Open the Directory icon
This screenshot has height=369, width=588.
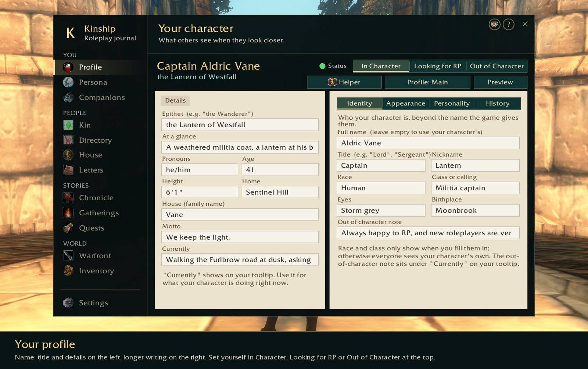(x=68, y=140)
